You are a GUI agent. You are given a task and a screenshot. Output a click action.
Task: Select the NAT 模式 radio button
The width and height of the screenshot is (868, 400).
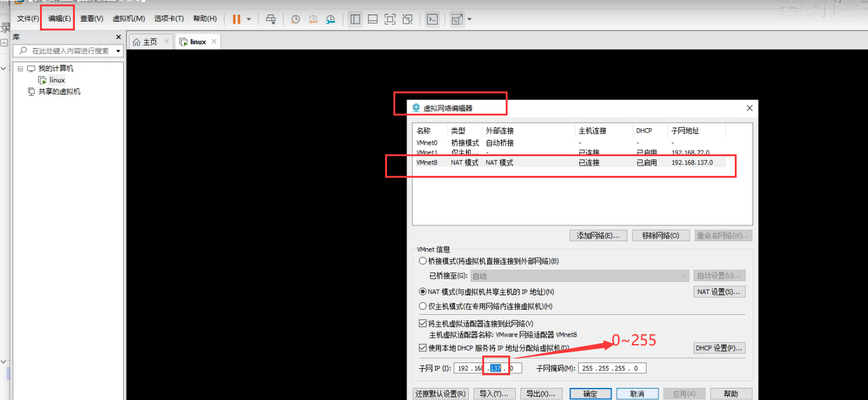pos(423,292)
